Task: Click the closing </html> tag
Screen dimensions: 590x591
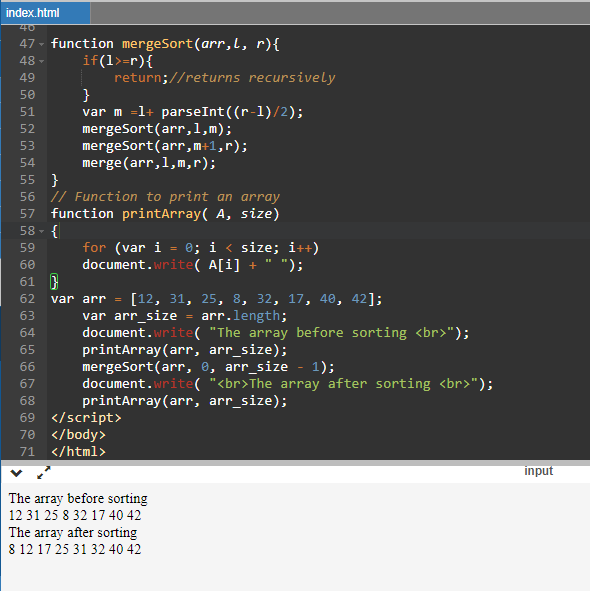Action: pyautogui.click(x=78, y=452)
